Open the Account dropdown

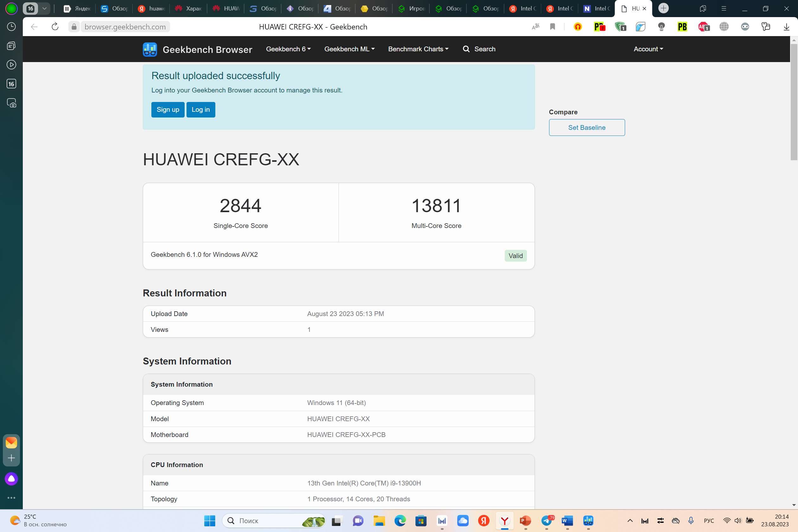coord(648,49)
